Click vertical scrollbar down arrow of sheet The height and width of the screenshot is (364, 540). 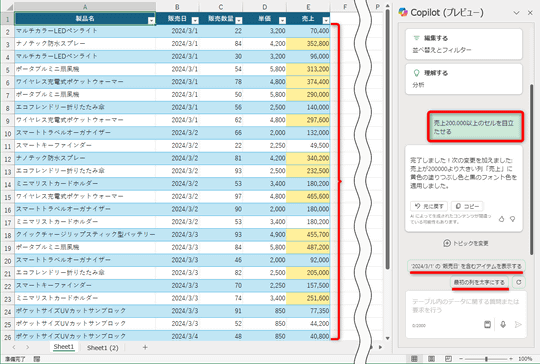coord(387,338)
